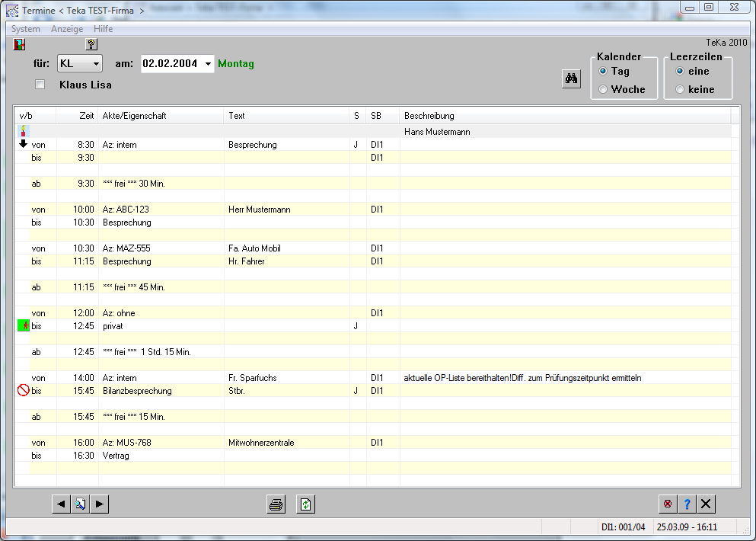
Task: Click the exit door icon at top left
Action: click(20, 44)
